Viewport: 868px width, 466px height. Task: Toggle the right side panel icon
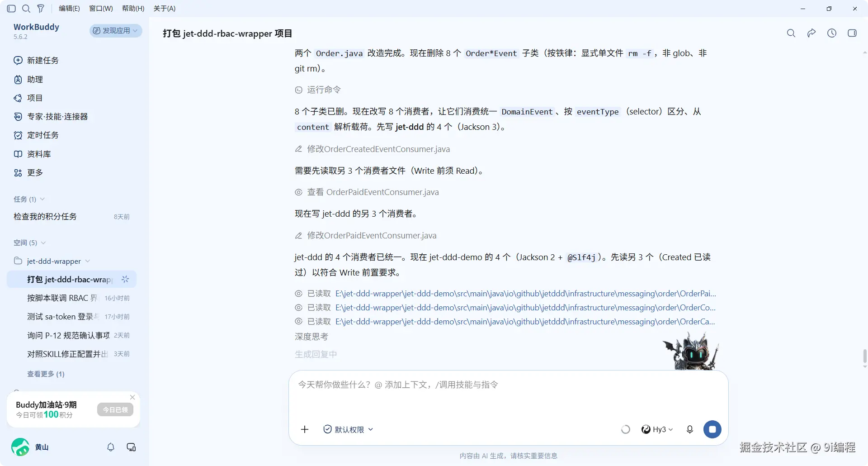[x=852, y=33]
